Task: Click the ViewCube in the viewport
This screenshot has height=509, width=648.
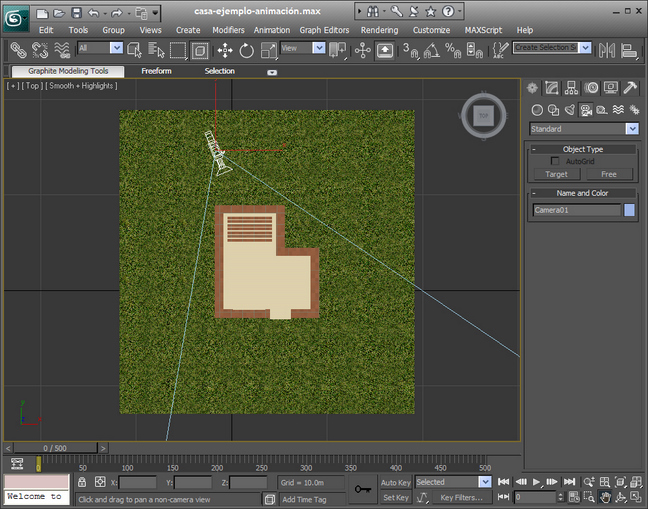Action: (x=483, y=117)
